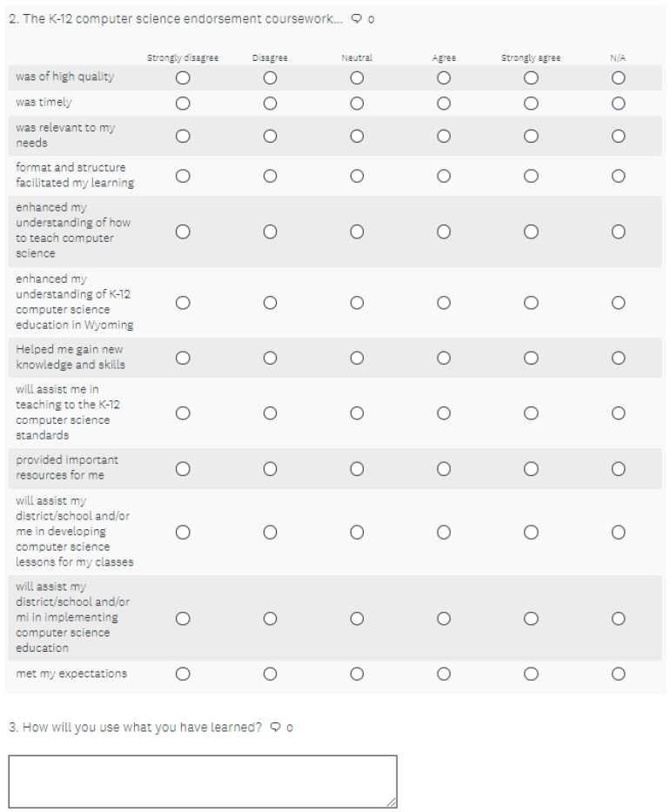
Task: Click the text area resize handle
Action: (x=392, y=802)
